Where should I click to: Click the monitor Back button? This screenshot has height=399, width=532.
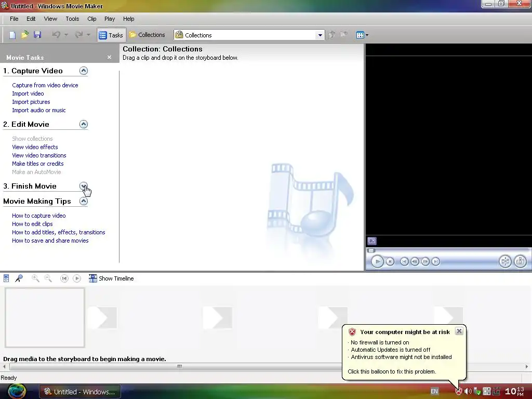404,261
